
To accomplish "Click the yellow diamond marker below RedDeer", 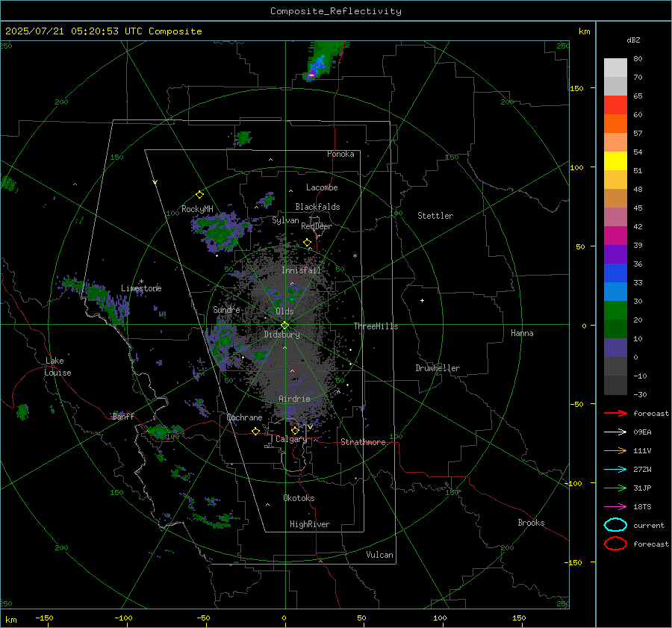I will pos(307,243).
